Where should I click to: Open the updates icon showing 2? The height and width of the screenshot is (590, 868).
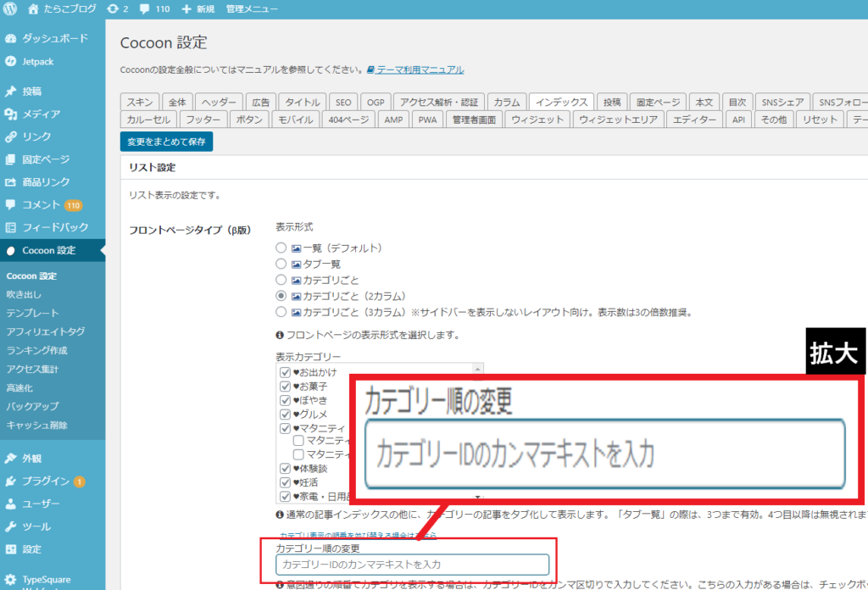point(113,8)
